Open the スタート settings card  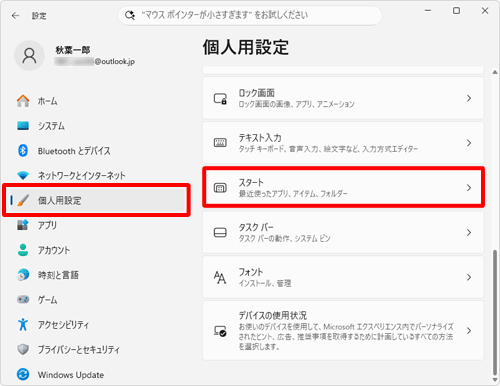(343, 188)
